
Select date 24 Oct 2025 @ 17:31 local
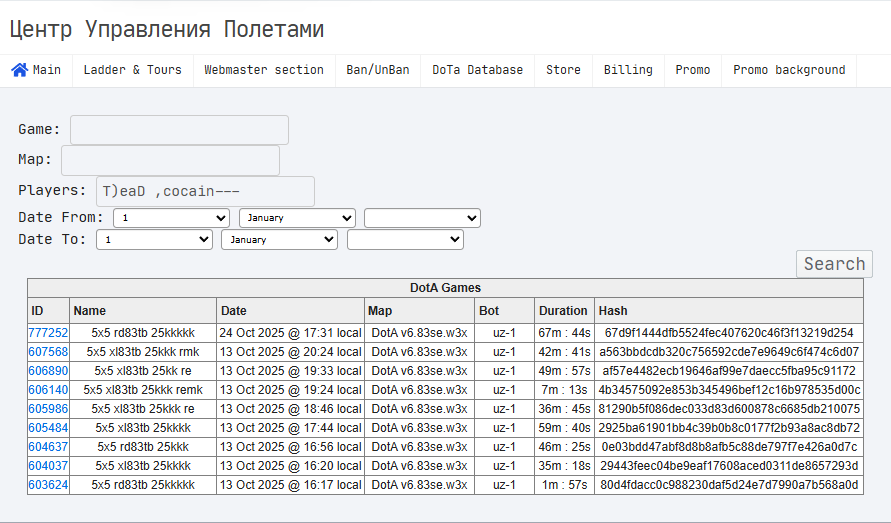tap(290, 333)
